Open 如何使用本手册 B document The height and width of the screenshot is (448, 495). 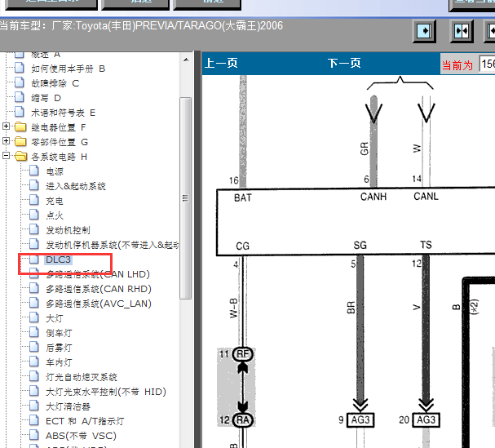coord(68,69)
